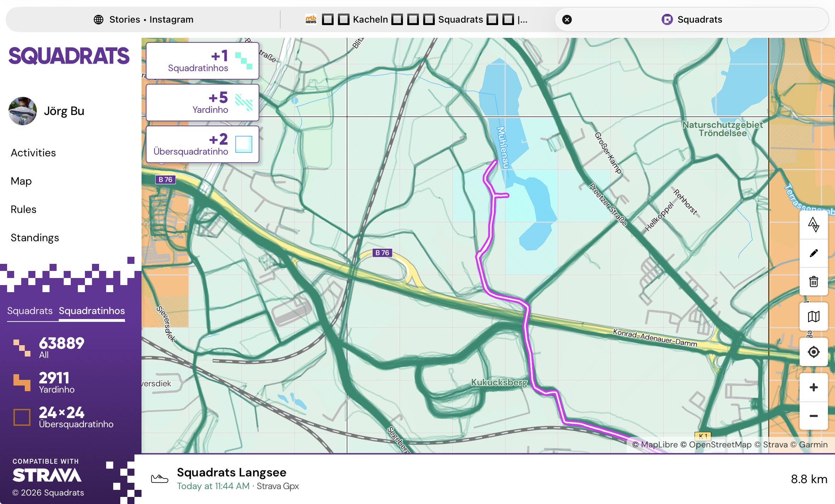Open the Activities page
This screenshot has height=504, width=835.
click(x=33, y=153)
